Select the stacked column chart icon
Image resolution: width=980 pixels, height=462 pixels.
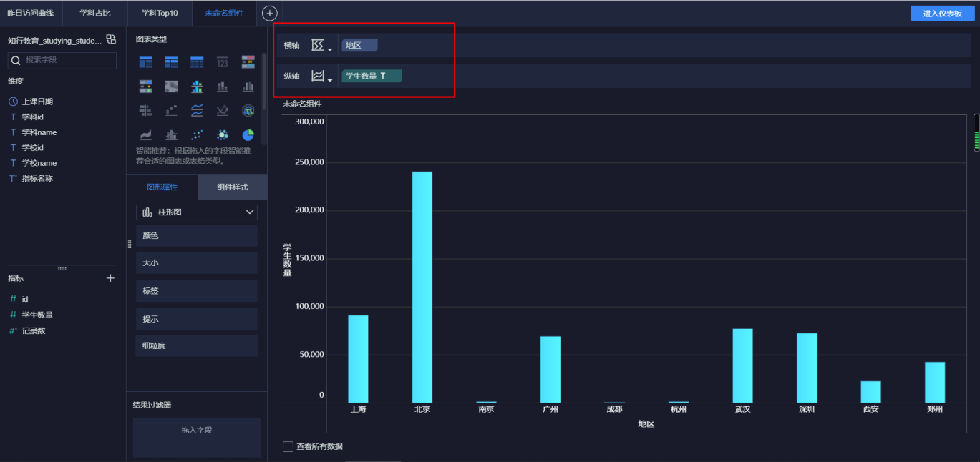(x=223, y=87)
